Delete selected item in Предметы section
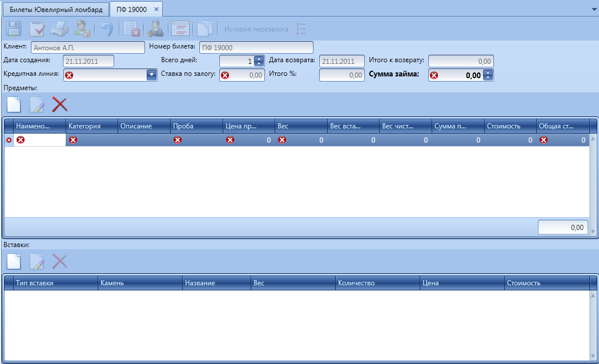This screenshot has width=599, height=364. tap(60, 104)
